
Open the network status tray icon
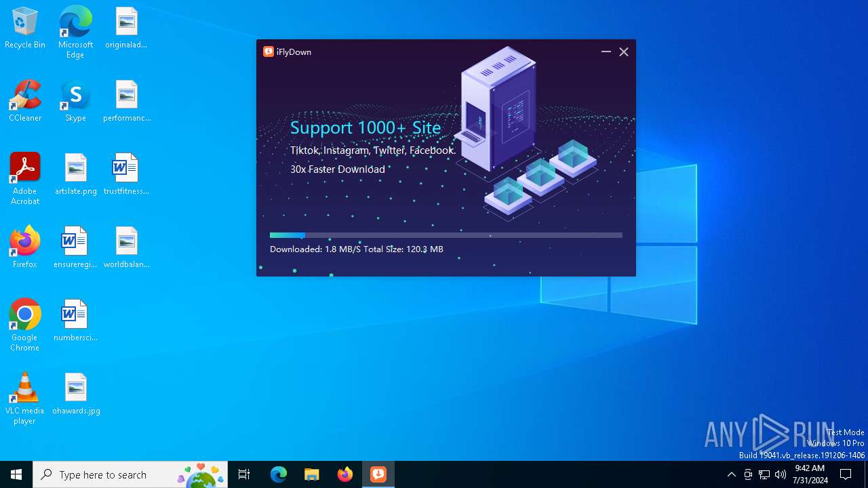pos(764,474)
